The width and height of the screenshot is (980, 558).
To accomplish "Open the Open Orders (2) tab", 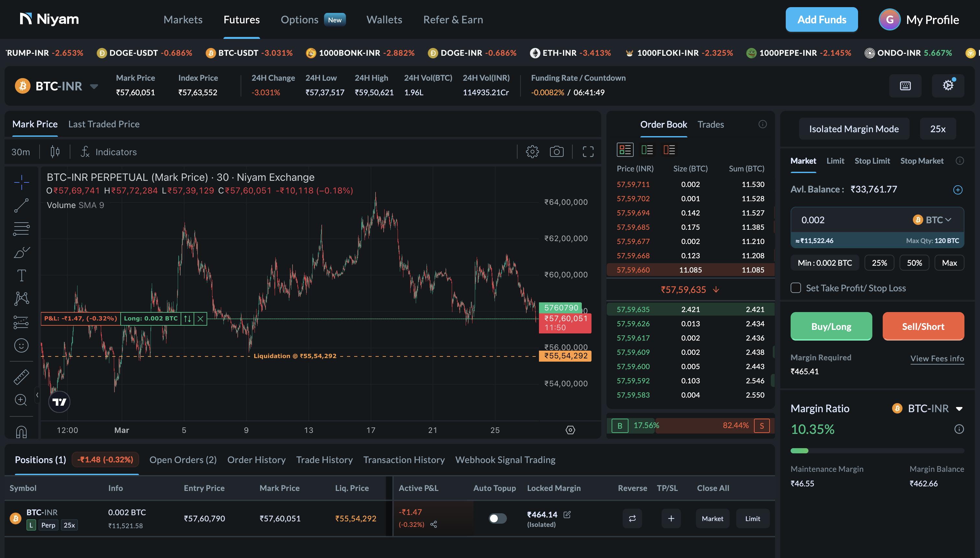I will click(183, 460).
